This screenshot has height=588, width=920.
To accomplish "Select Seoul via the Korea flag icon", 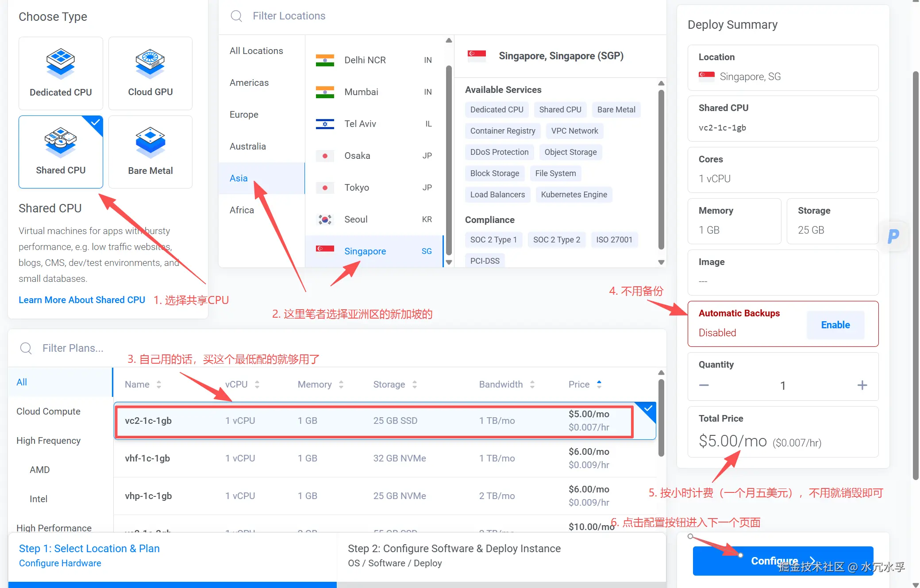I will click(x=325, y=219).
